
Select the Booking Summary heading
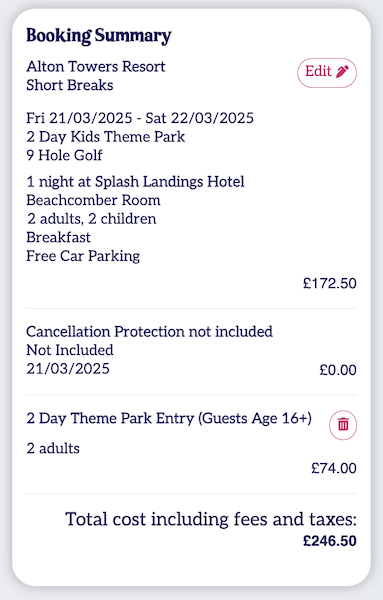(x=99, y=36)
